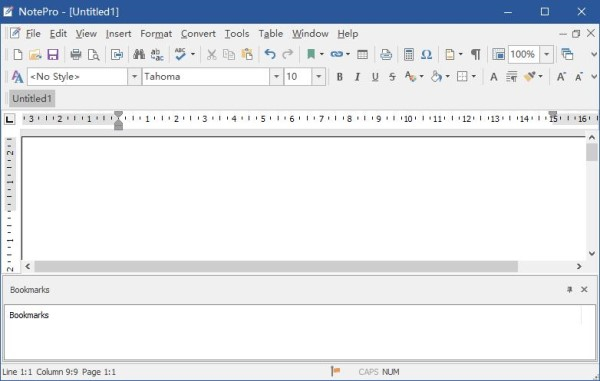Expand the Tahoma font name dropdown

pyautogui.click(x=276, y=77)
